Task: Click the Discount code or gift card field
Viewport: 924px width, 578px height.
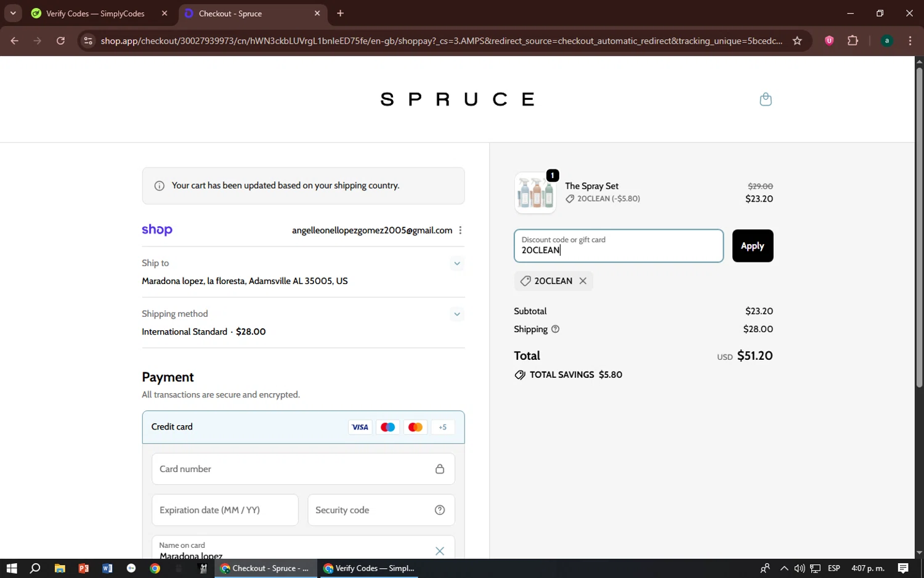Action: point(618,246)
